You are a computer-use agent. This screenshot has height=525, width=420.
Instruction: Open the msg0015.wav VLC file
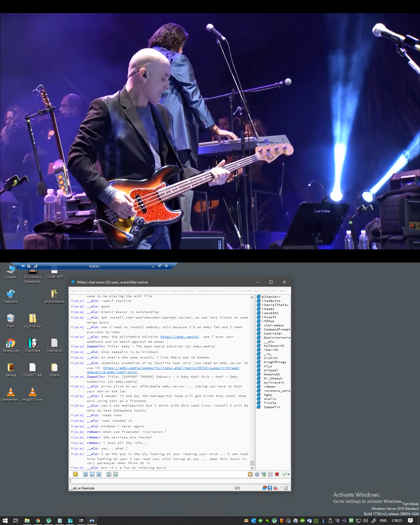[x=33, y=394]
